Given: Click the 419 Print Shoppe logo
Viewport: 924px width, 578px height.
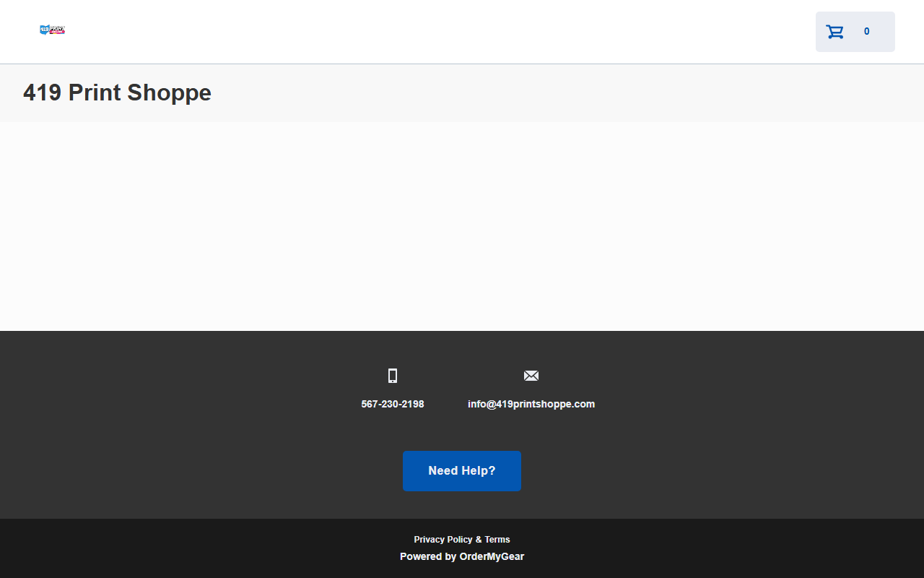Looking at the screenshot, I should coord(53,30).
